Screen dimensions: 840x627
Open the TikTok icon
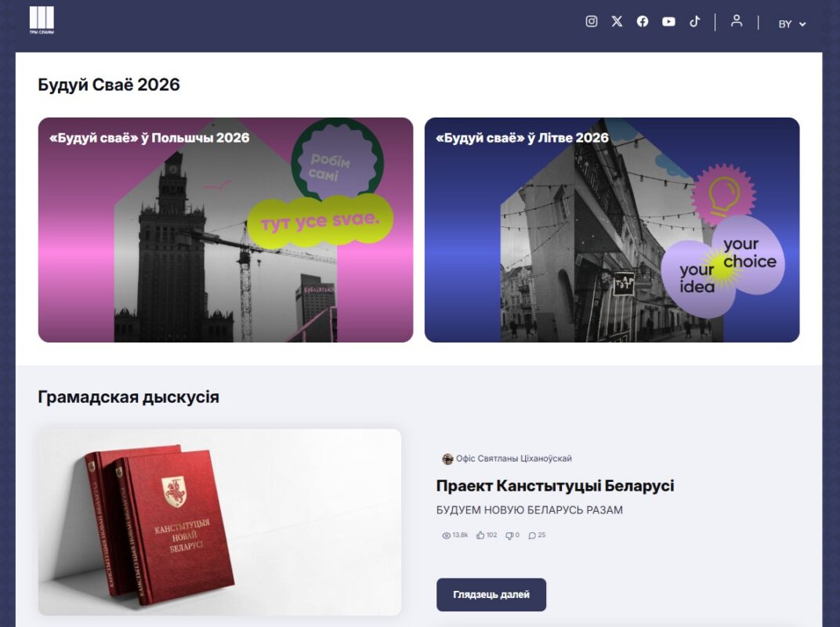click(694, 21)
